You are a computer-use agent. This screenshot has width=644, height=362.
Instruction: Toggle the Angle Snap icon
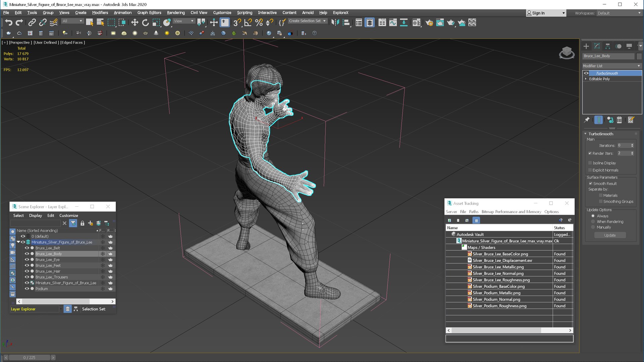coord(248,22)
